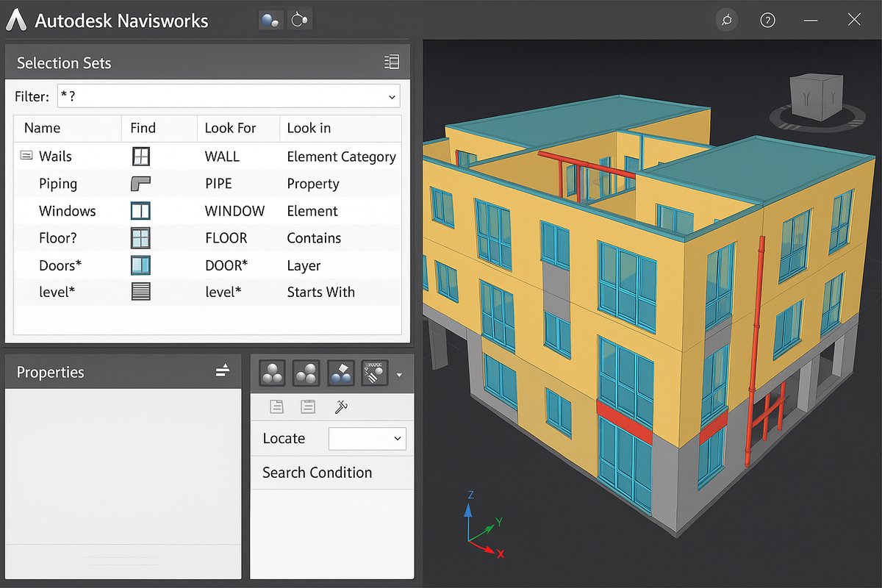882x588 pixels.
Task: Click the ruler-and-pencil toolbar button
Action: point(375,373)
